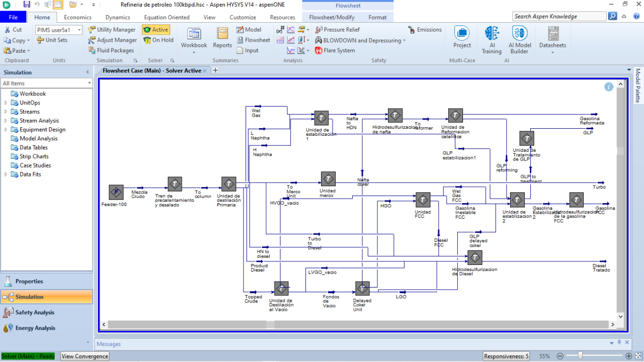Image resolution: width=644 pixels, height=362 pixels.
Task: Expand the Streams tree node
Action: (6, 112)
